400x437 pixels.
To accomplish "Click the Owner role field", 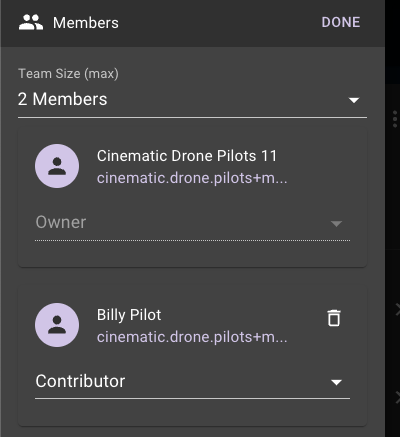I will pyautogui.click(x=192, y=223).
